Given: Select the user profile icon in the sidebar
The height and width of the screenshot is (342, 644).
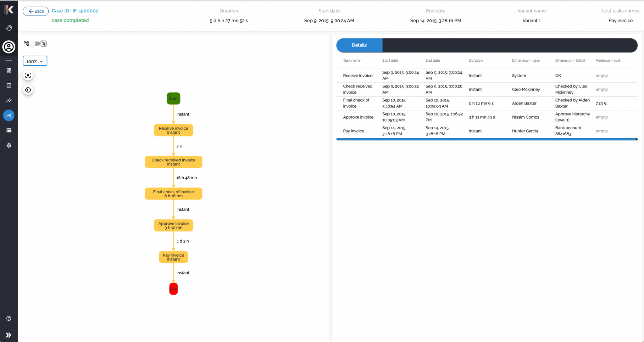Looking at the screenshot, I should [x=9, y=47].
